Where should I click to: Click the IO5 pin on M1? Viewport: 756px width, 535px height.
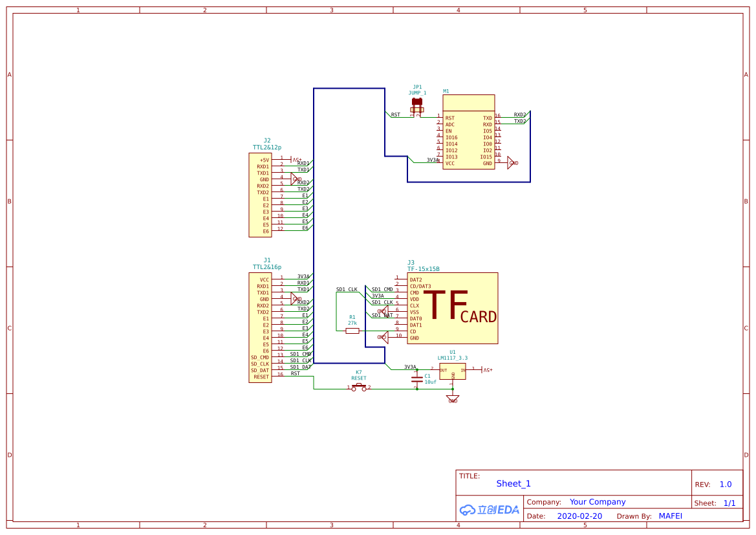pos(488,131)
